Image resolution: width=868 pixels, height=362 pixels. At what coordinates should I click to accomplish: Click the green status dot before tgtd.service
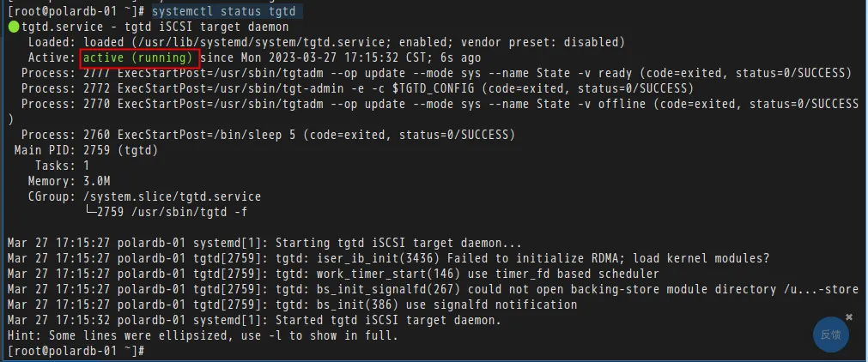coord(13,27)
